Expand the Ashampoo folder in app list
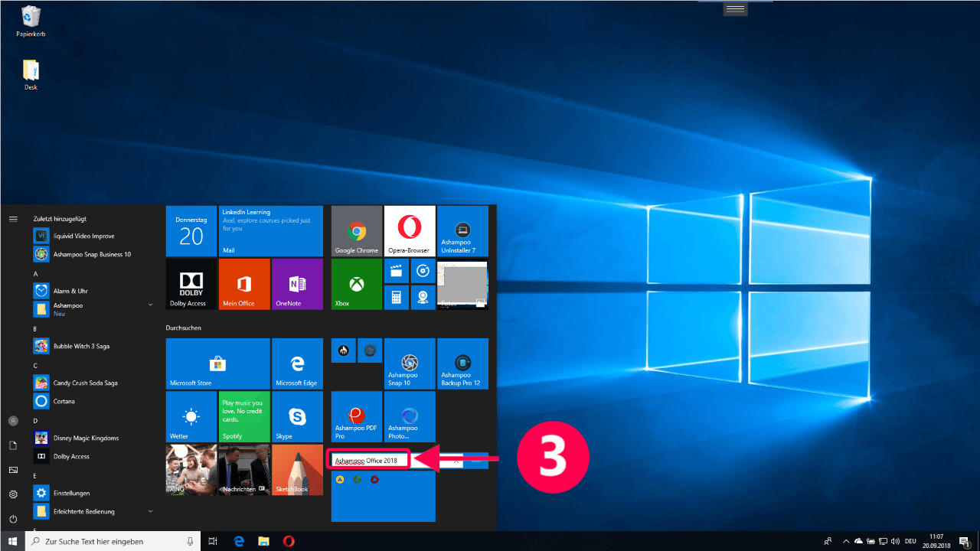Viewport: 980px width, 551px height. point(150,305)
